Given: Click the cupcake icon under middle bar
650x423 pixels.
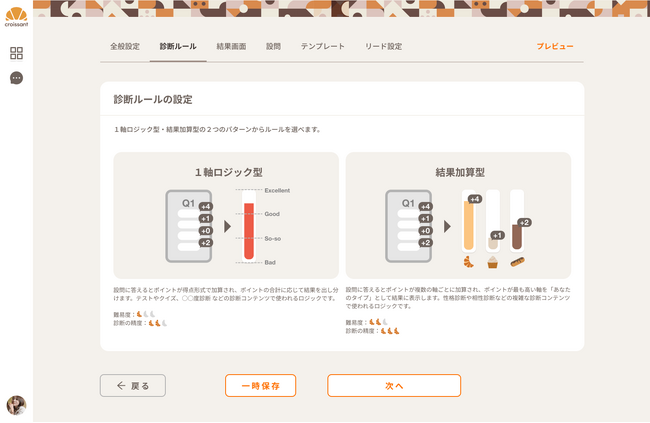Looking at the screenshot, I should pyautogui.click(x=492, y=262).
